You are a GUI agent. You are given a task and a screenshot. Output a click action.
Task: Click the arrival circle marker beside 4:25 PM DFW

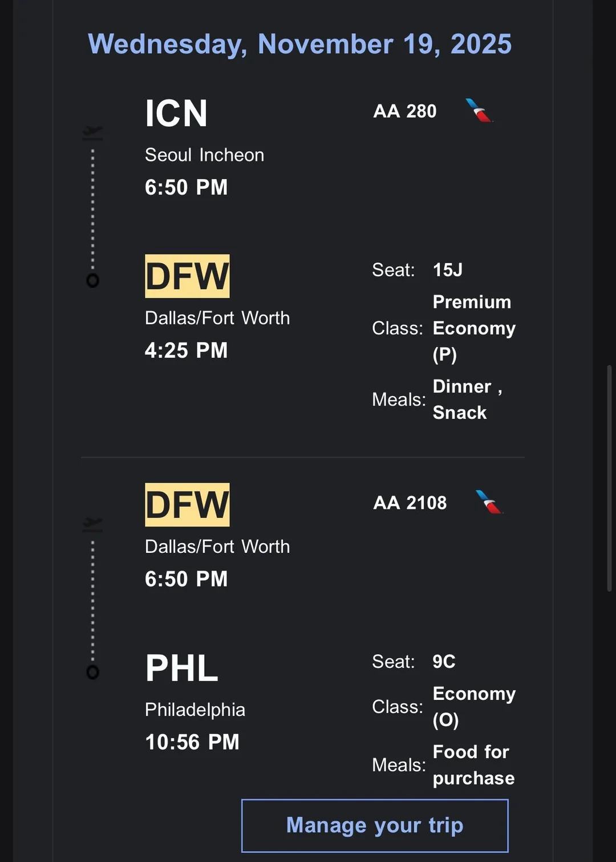click(x=92, y=280)
